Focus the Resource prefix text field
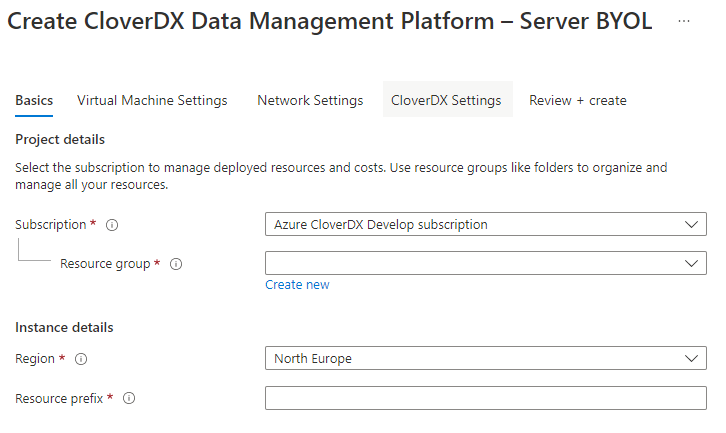This screenshot has width=726, height=433. coord(485,398)
